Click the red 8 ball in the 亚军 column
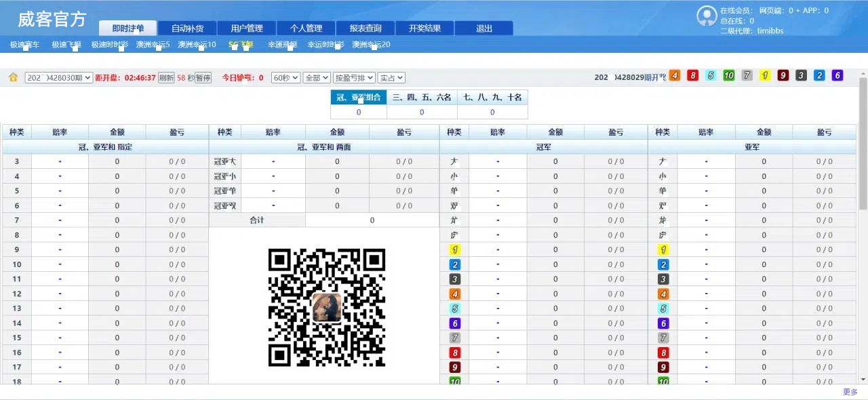This screenshot has height=400, width=868. pos(663,353)
